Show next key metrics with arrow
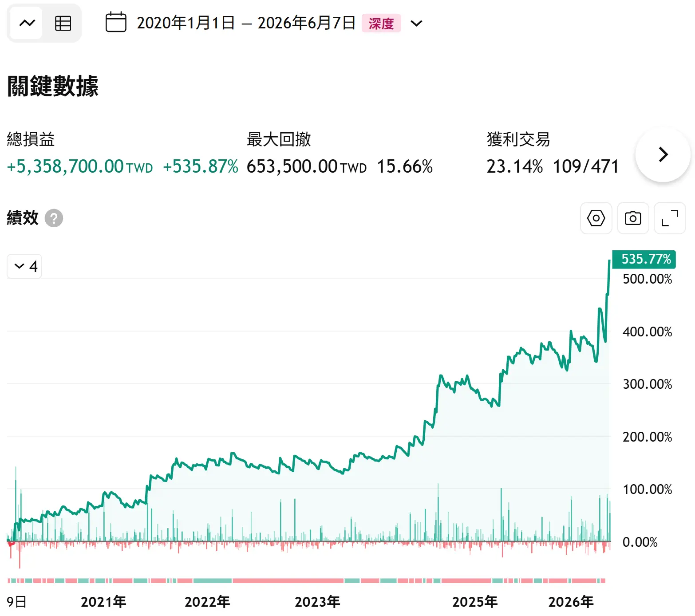Viewport: 695px width, 616px height. point(663,154)
